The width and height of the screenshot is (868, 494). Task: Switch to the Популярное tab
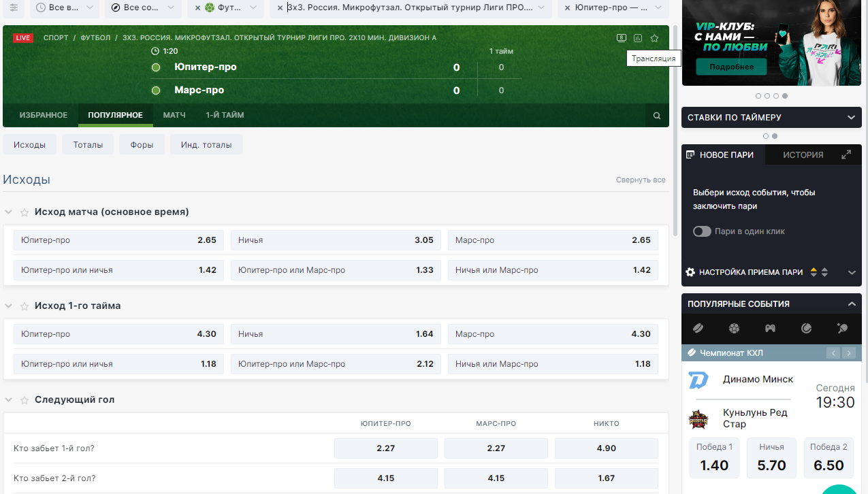(116, 116)
